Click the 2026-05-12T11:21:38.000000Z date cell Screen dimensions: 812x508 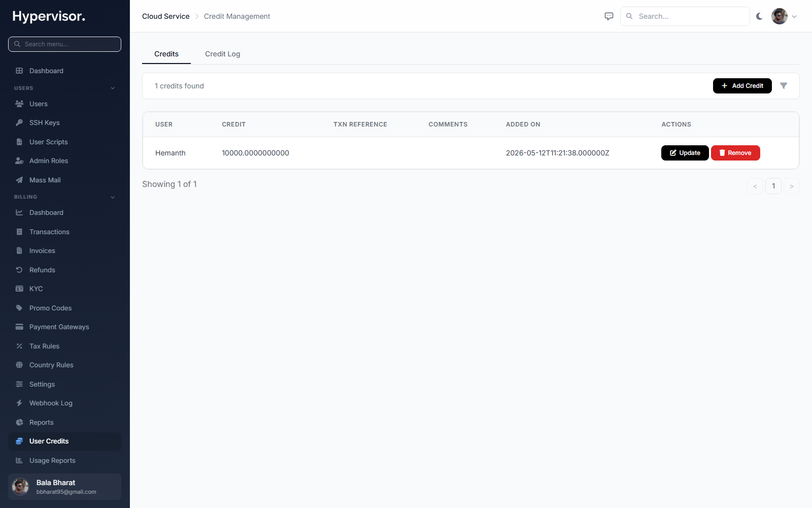(558, 153)
